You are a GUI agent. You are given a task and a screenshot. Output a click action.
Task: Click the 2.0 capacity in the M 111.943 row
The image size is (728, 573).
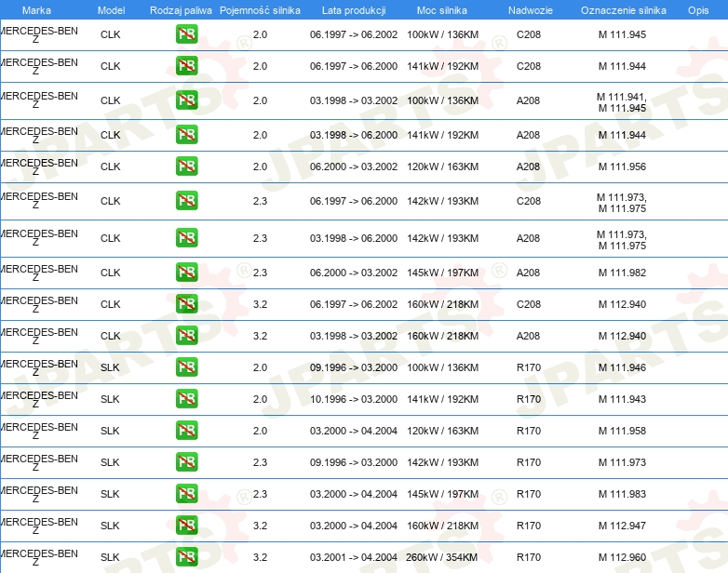click(260, 399)
